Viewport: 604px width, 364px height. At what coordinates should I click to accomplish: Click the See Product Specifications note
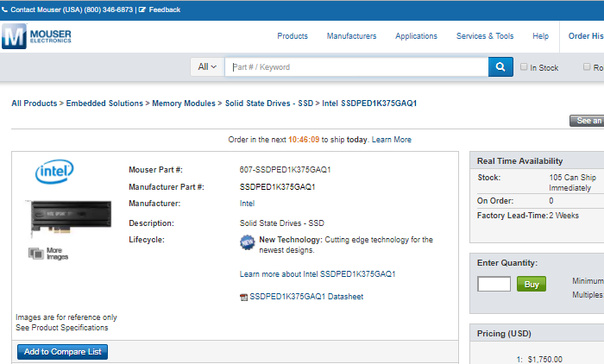click(x=61, y=328)
